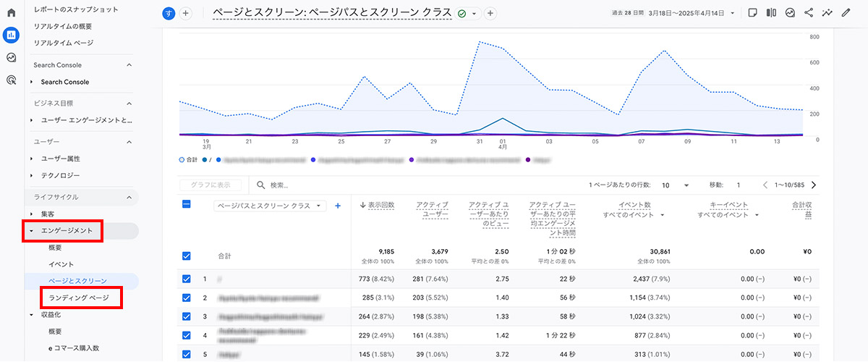Collapse the ライフサイクル section
868x362 pixels.
[129, 197]
